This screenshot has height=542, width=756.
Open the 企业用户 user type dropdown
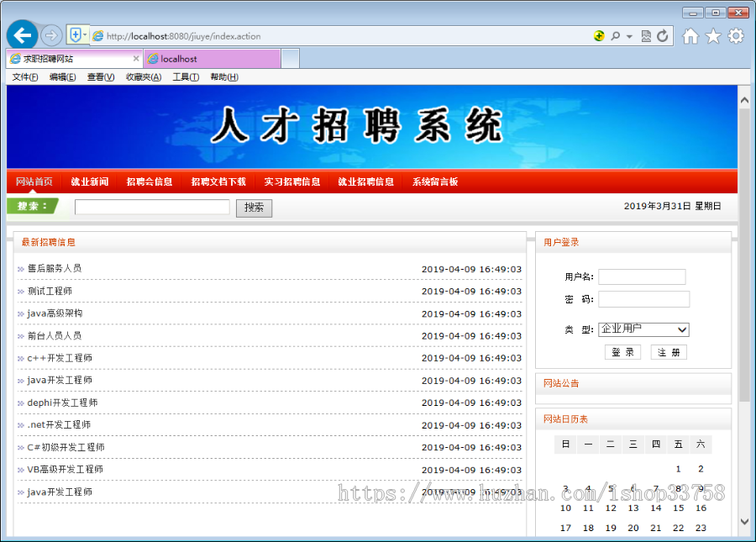point(643,329)
